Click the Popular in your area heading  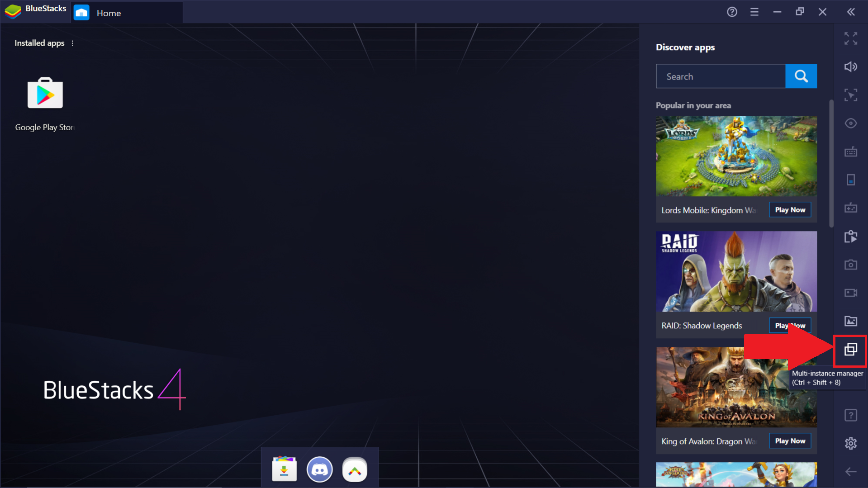(693, 105)
